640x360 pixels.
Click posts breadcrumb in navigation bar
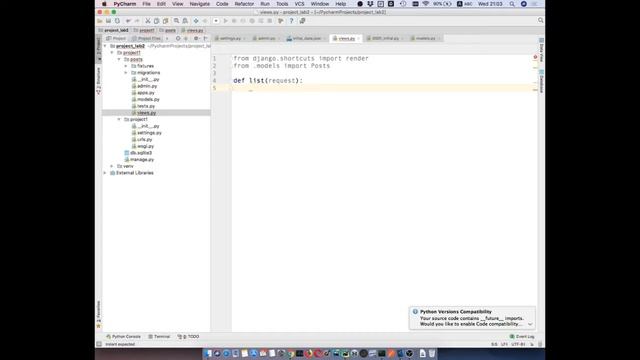click(168, 30)
